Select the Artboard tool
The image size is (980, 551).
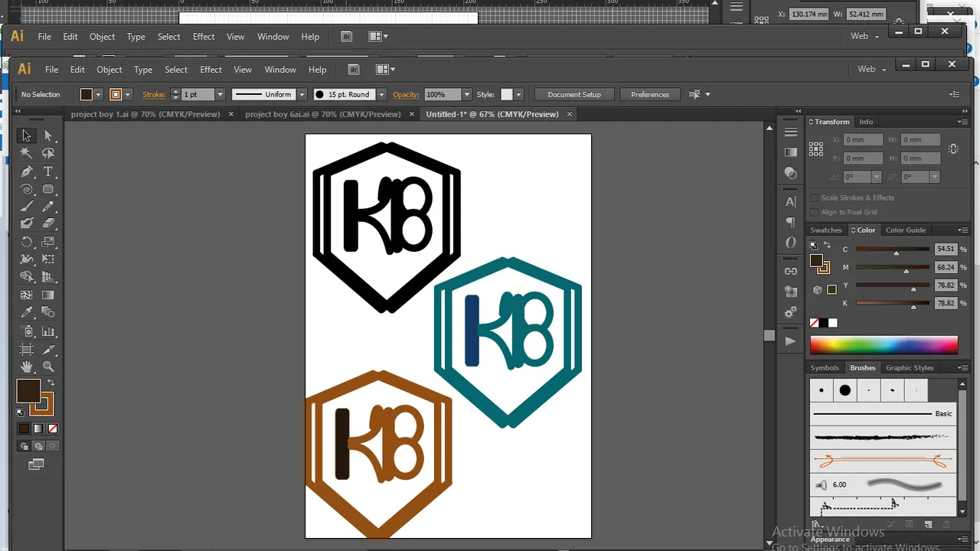[x=27, y=350]
